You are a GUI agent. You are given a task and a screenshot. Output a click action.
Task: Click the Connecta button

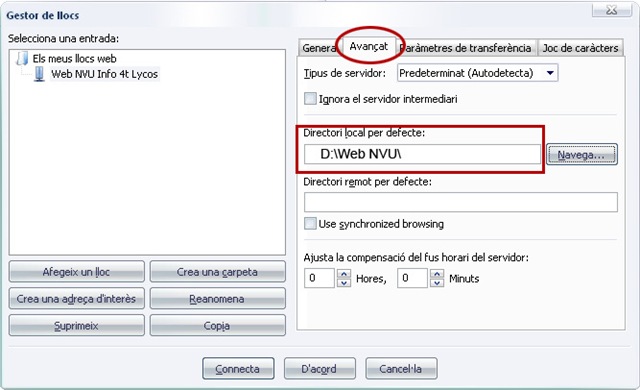pyautogui.click(x=238, y=369)
